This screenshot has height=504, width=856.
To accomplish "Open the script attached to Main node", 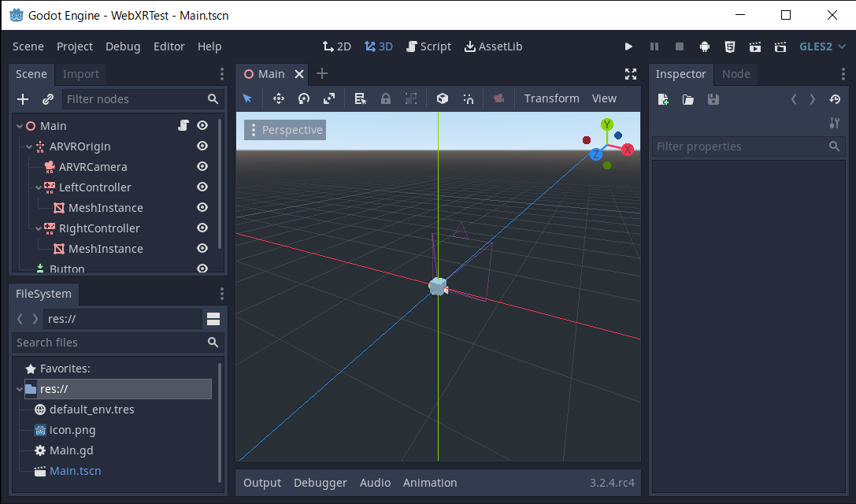I will [x=183, y=126].
